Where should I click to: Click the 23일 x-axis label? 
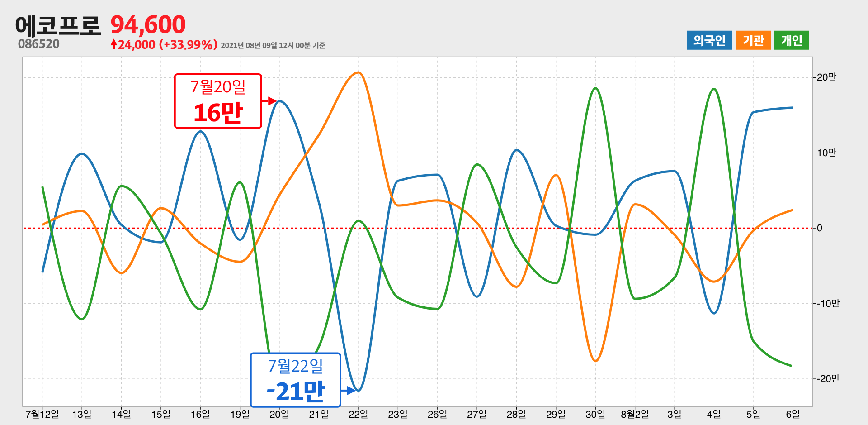coord(397,414)
